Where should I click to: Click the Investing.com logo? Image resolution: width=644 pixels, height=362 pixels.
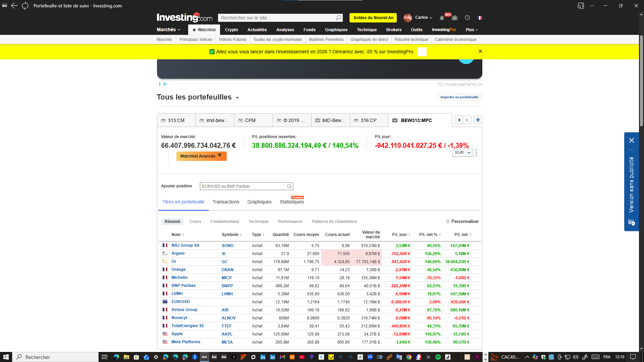[184, 17]
